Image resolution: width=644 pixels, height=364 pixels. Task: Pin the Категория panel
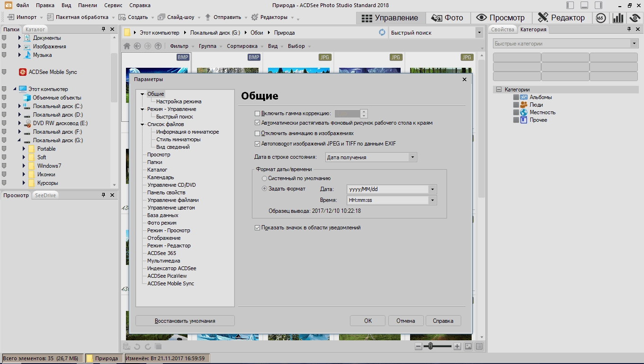(x=630, y=29)
